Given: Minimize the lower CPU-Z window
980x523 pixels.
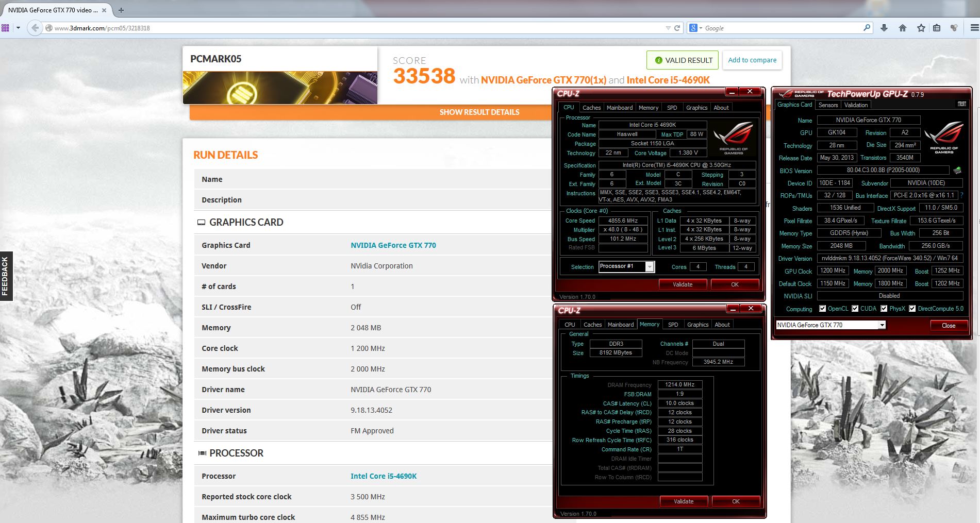Looking at the screenshot, I should [732, 309].
